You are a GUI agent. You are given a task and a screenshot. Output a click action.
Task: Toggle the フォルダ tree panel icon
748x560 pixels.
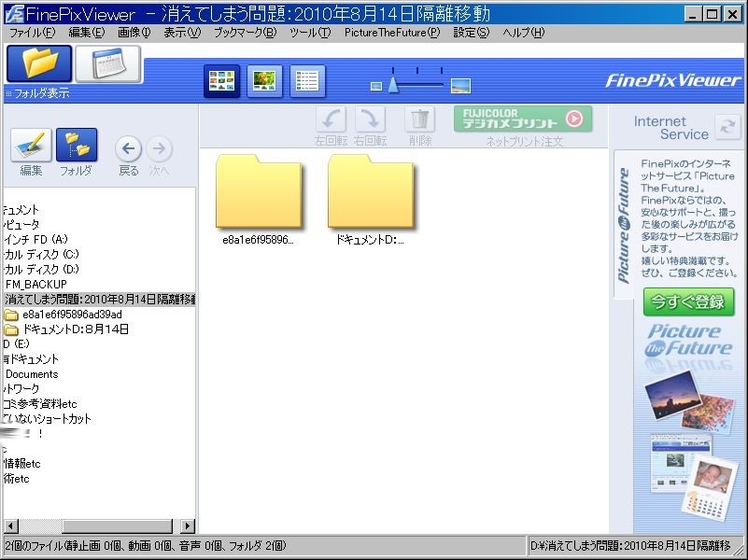tap(77, 145)
